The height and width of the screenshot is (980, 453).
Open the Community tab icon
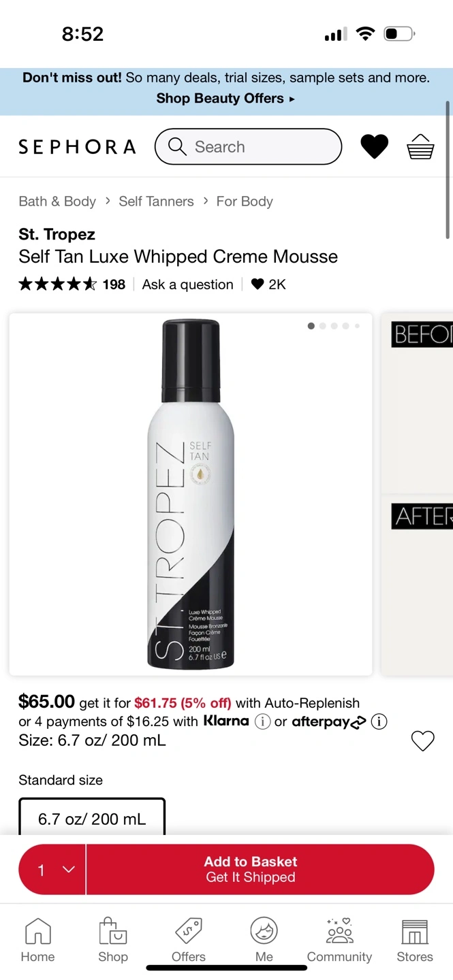[339, 930]
